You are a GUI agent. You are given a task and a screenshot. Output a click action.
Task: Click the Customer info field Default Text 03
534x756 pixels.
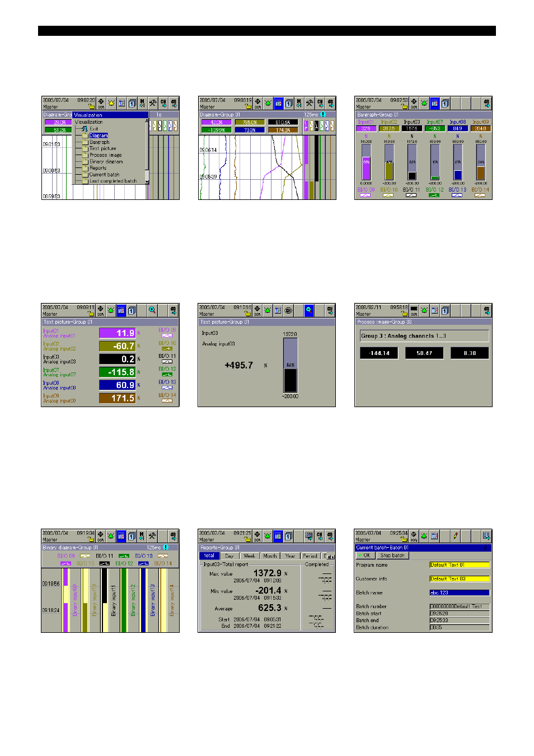[x=460, y=579]
